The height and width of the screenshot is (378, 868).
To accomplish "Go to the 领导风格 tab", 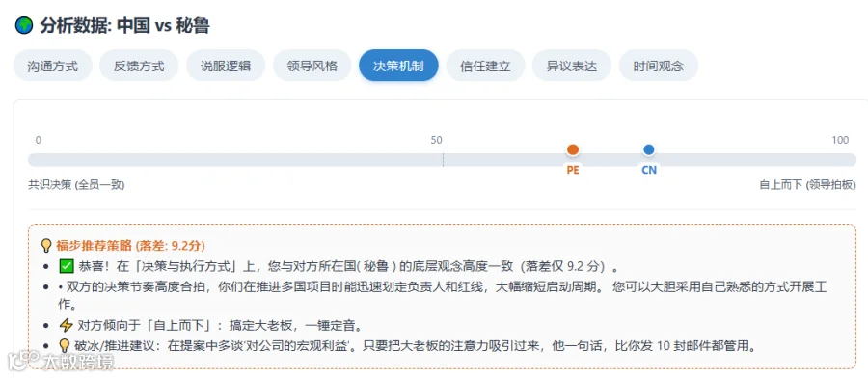I will click(x=312, y=66).
